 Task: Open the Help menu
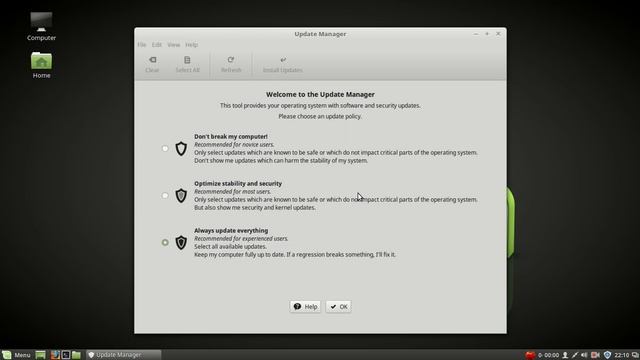[x=191, y=44]
